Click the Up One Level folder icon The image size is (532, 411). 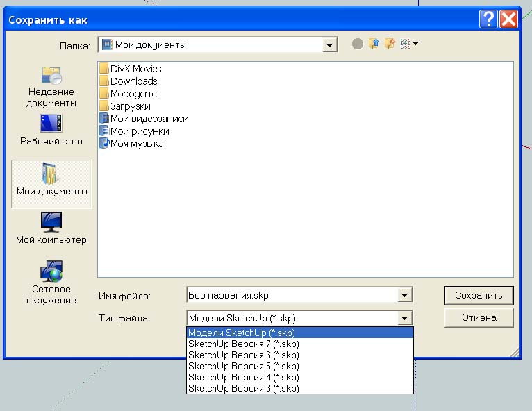click(375, 44)
